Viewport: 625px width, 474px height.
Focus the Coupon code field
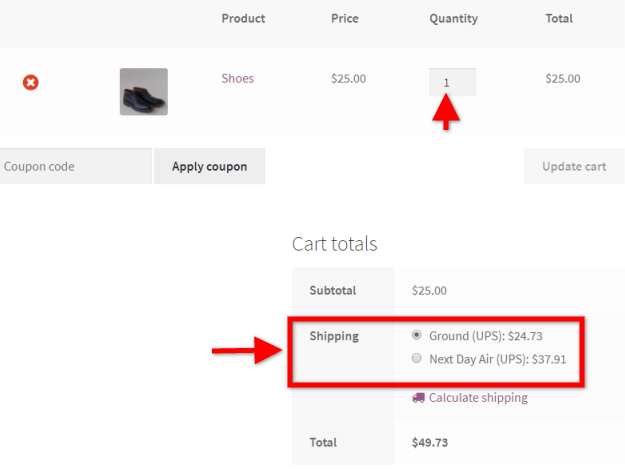[76, 166]
